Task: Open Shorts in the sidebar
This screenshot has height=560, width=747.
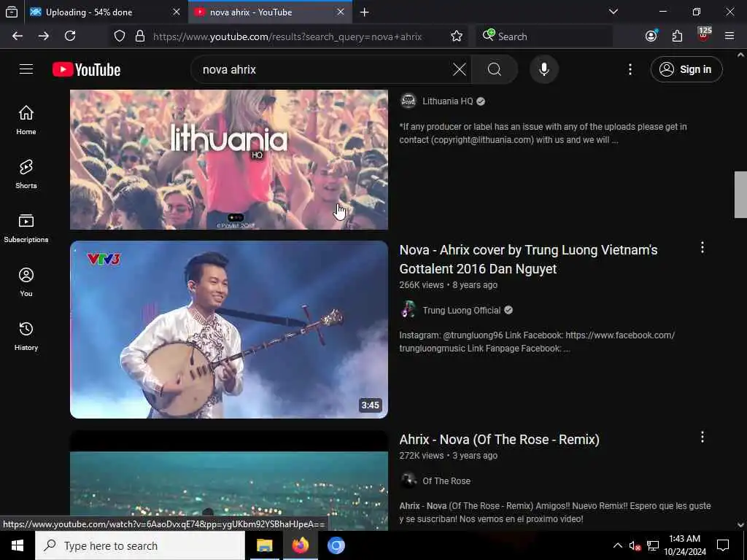Action: (x=26, y=174)
